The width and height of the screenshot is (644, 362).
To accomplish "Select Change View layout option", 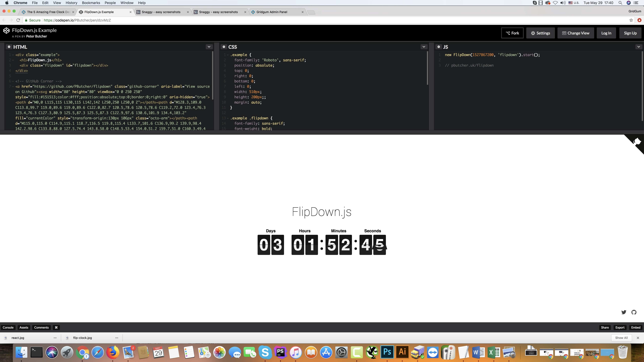I will click(x=576, y=33).
